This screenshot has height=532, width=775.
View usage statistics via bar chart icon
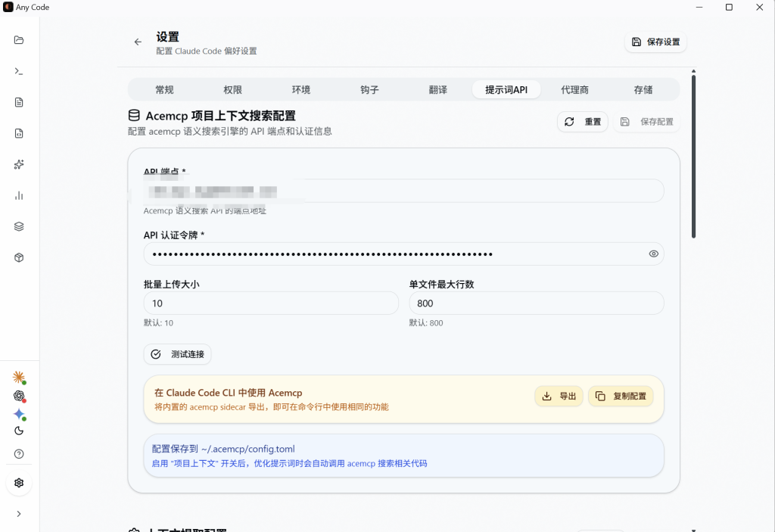tap(19, 195)
